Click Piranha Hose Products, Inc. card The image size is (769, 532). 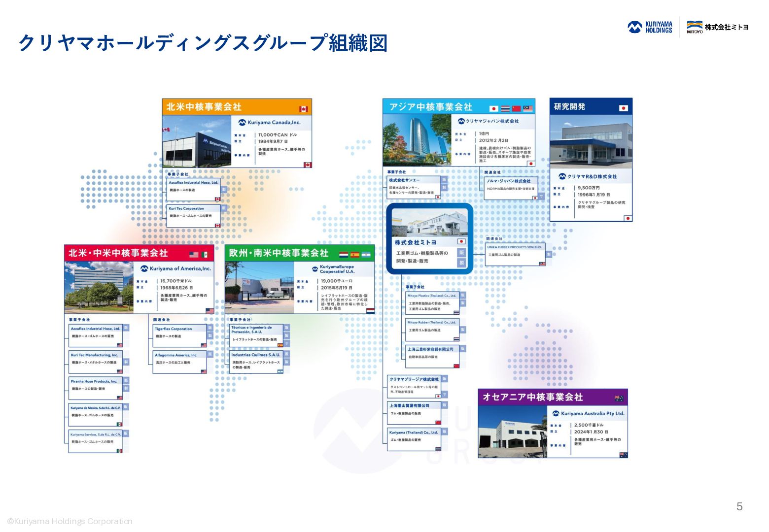click(96, 389)
